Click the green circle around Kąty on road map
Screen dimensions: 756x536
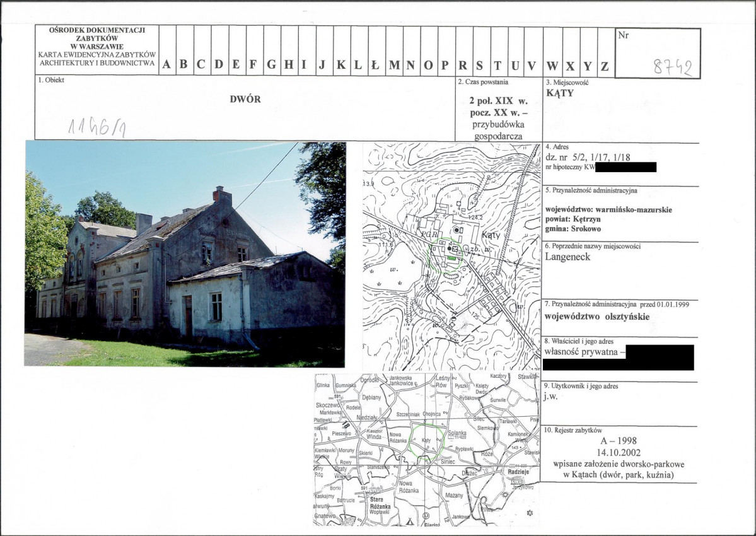pyautogui.click(x=426, y=441)
